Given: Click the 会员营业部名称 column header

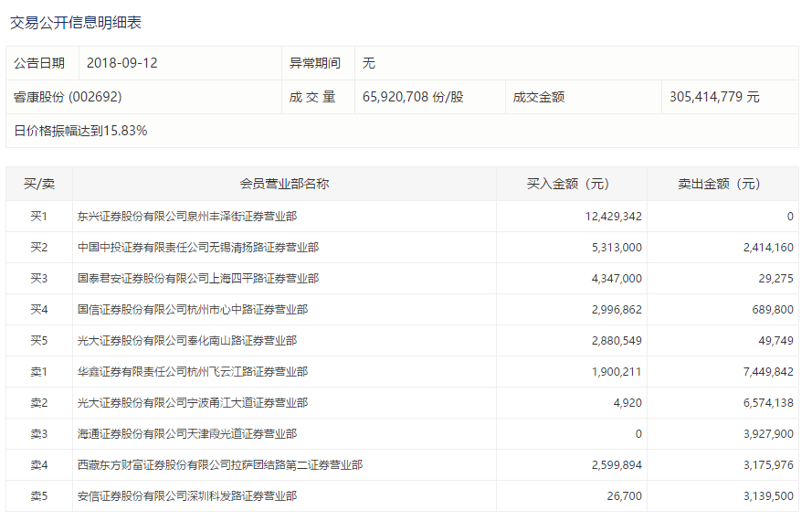Looking at the screenshot, I should [x=284, y=184].
